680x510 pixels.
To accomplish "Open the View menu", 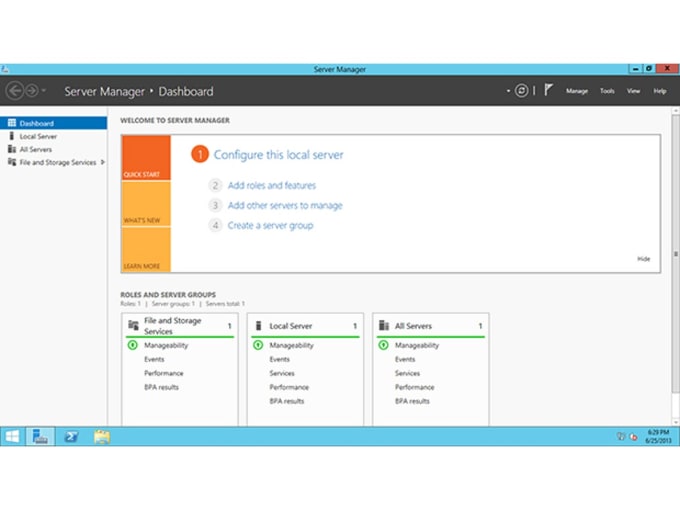I will coord(633,91).
